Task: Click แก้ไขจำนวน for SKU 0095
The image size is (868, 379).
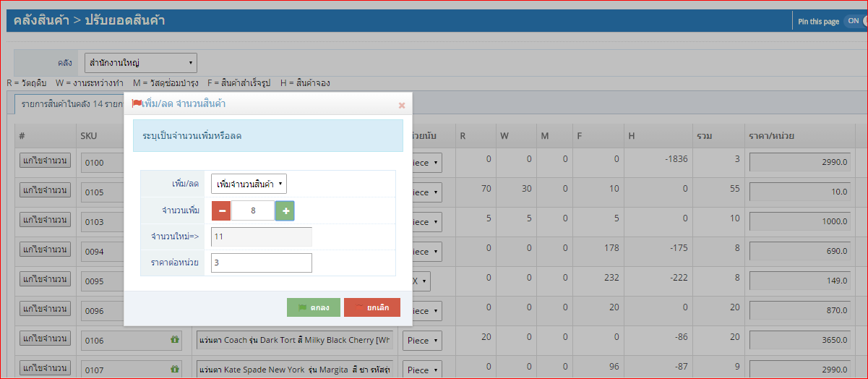Action: (46, 279)
